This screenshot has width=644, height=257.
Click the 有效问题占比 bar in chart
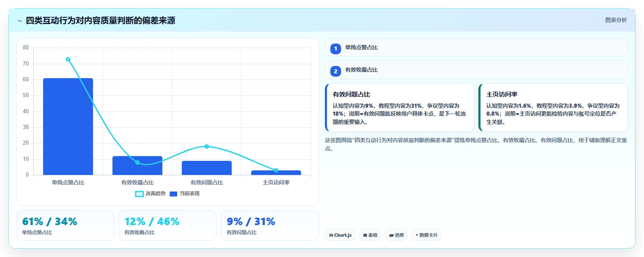point(207,168)
